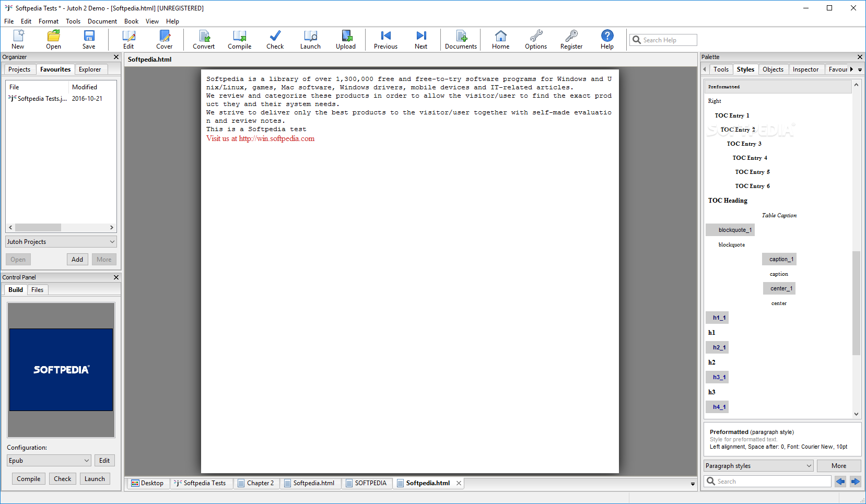Compile the book with the Compile toolbar icon

pyautogui.click(x=239, y=40)
